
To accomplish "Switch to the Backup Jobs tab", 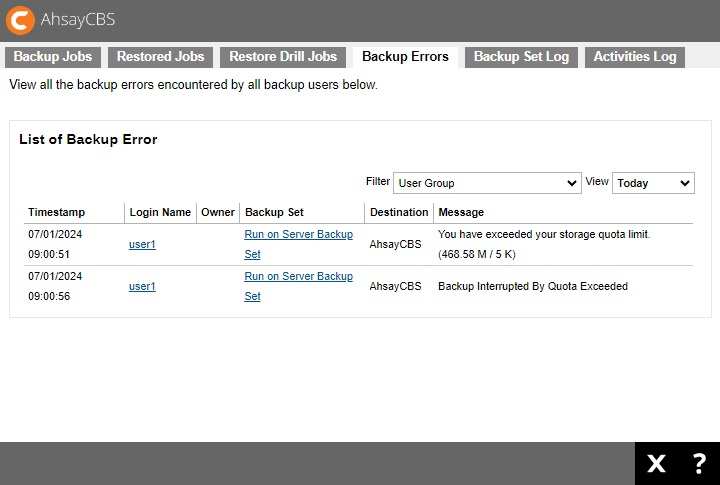I will pos(53,56).
